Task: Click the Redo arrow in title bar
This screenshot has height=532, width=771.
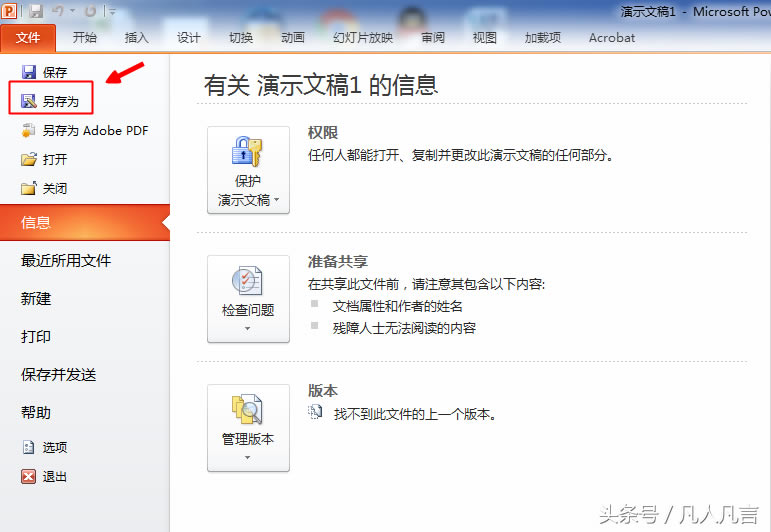Action: pos(90,11)
